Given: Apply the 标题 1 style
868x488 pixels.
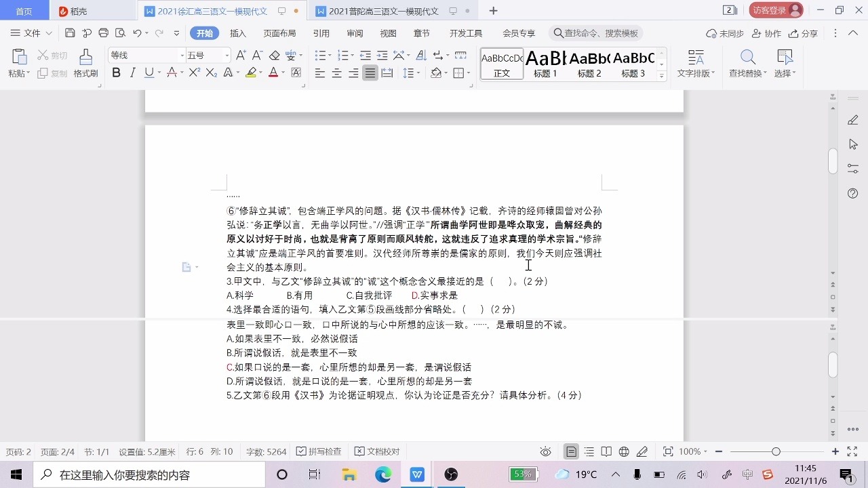Looking at the screenshot, I should pos(545,64).
